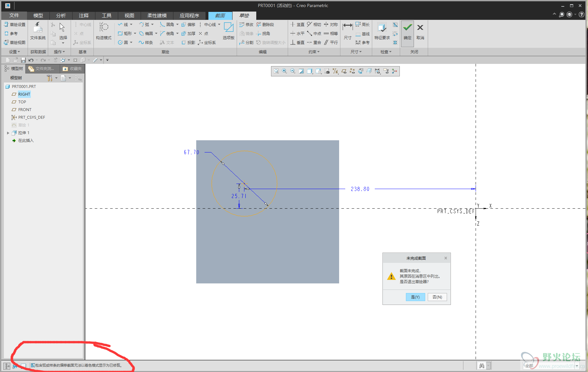Click the 草绘视图 sketch view icon
The height and width of the screenshot is (372, 588).
click(x=6, y=42)
